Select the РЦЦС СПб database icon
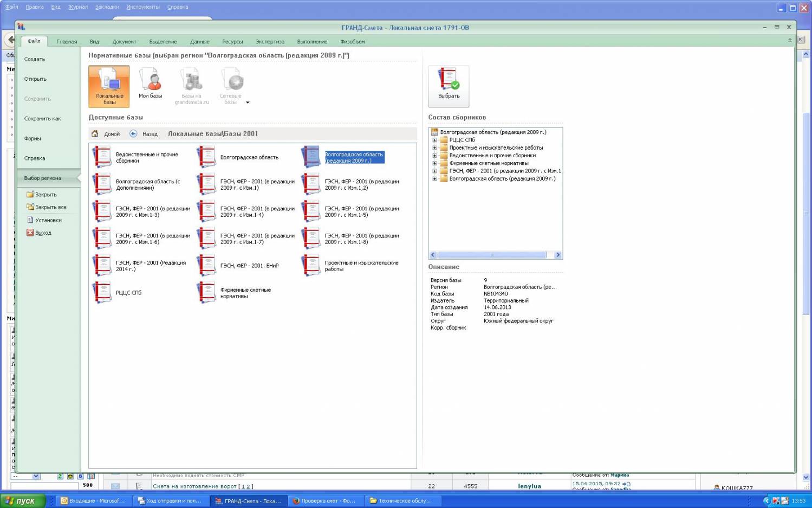Screen dimensions: 812x508 click(x=102, y=293)
